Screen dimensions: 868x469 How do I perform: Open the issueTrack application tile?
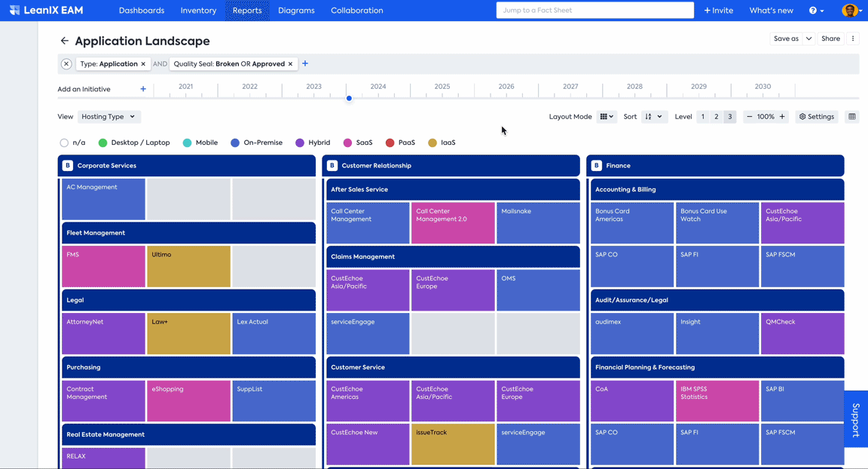(453, 444)
